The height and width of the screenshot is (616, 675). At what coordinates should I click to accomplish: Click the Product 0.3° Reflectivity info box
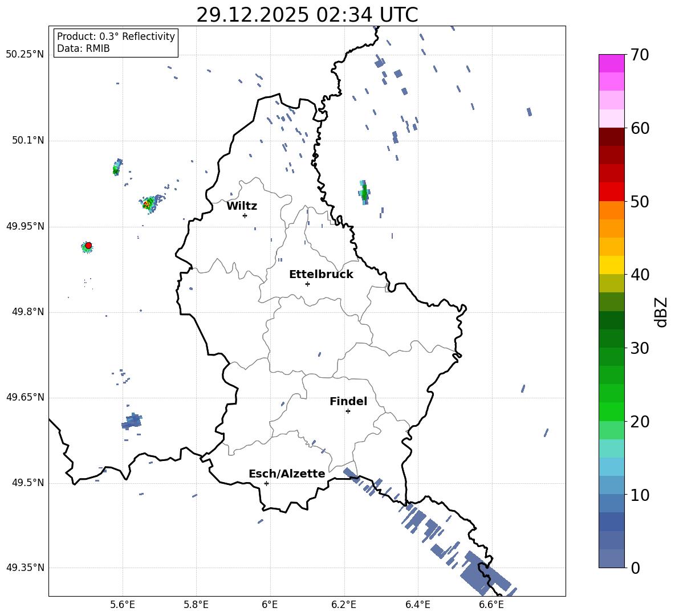(116, 43)
